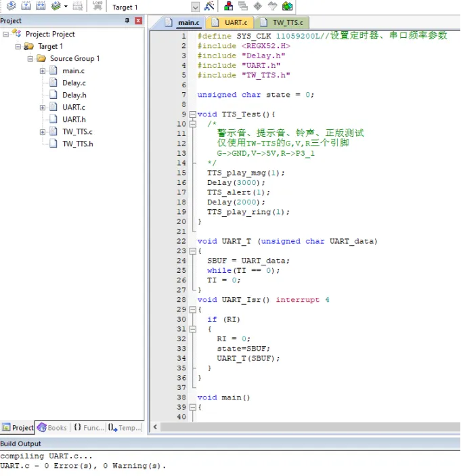Expand the main.c tree node
The height and width of the screenshot is (476, 461).
pyautogui.click(x=43, y=71)
